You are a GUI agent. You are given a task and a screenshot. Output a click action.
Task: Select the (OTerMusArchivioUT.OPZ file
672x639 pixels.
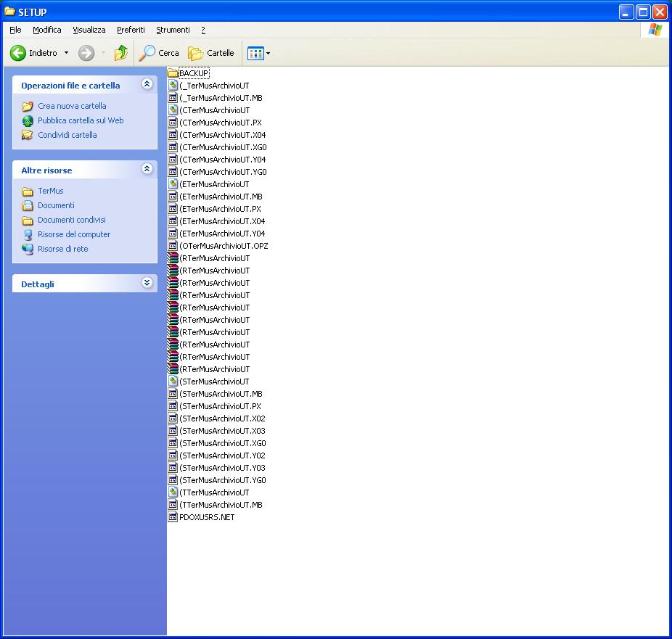pos(223,246)
